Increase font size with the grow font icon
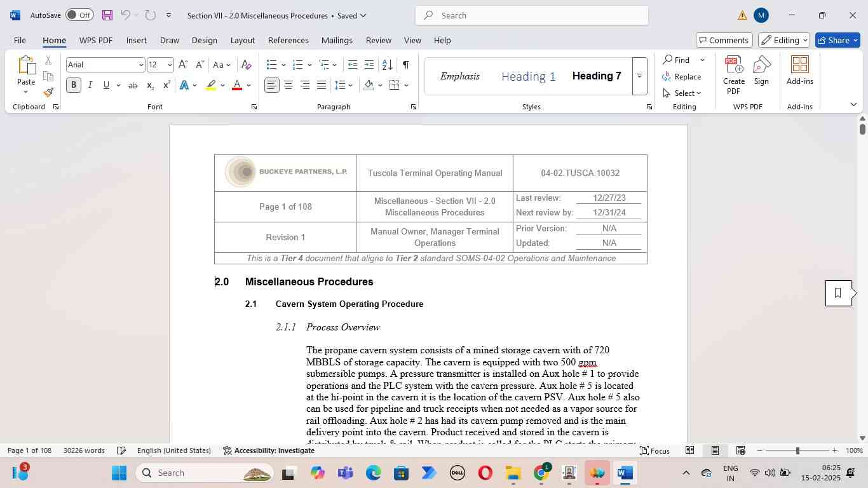The width and height of the screenshot is (868, 488). pyautogui.click(x=183, y=65)
